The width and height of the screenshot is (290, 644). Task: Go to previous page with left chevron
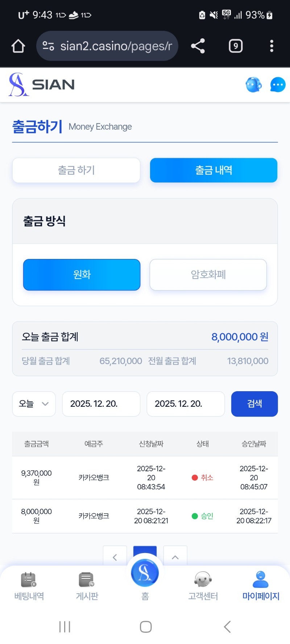coord(115,557)
